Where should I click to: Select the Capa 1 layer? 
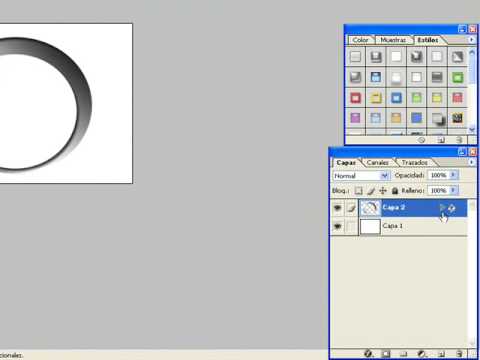[413, 226]
